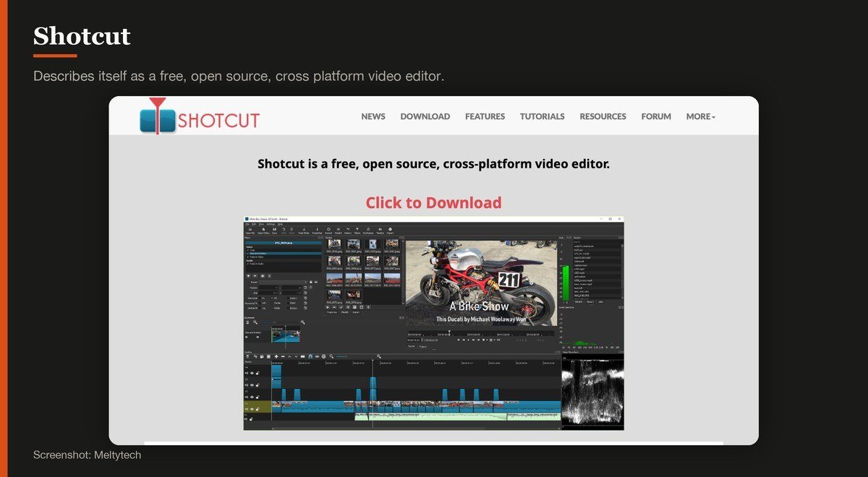868x477 pixels.
Task: Open the RESOURCES page
Action: click(603, 116)
